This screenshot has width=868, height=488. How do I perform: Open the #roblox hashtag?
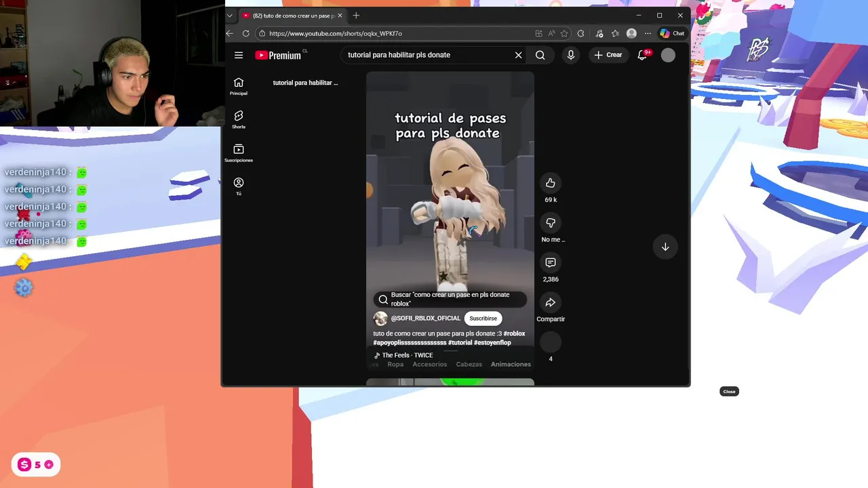[514, 333]
